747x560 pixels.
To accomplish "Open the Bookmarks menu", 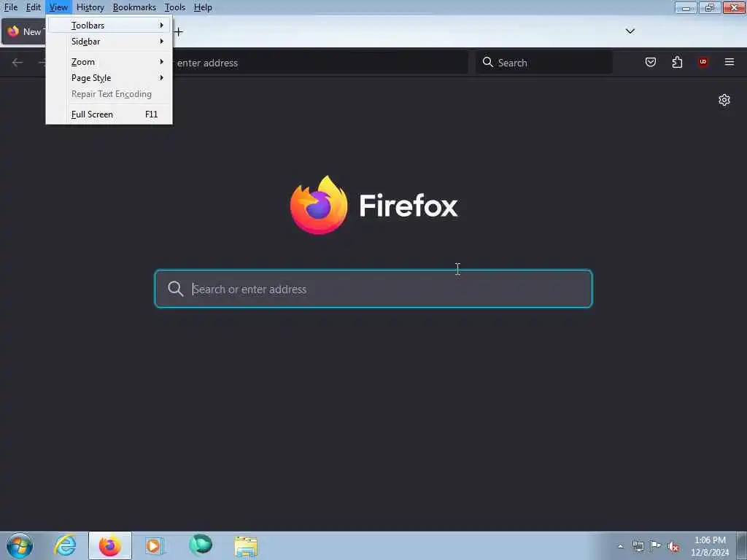I will pyautogui.click(x=134, y=7).
